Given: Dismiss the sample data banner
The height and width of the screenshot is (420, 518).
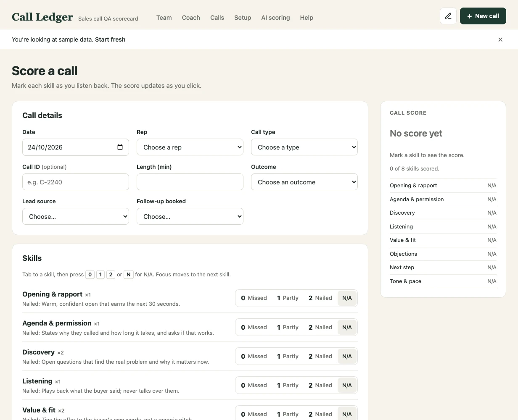Looking at the screenshot, I should point(500,39).
